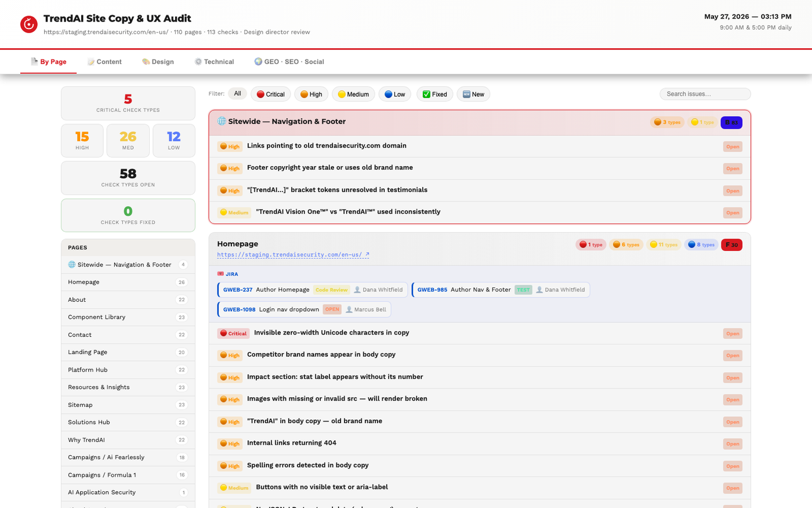Click the 58 Check Types Open stat card
This screenshot has height=508, width=812.
[128, 178]
